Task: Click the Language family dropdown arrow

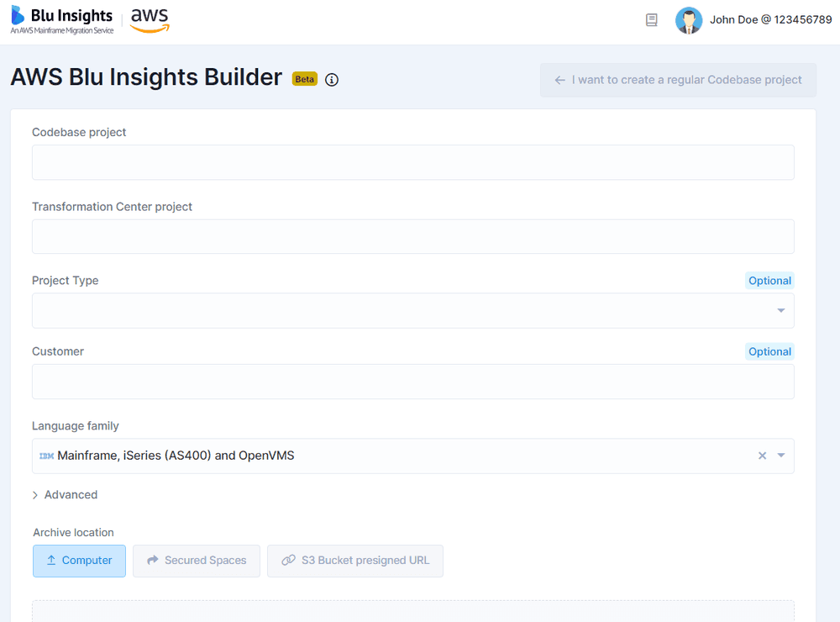Action: click(781, 456)
